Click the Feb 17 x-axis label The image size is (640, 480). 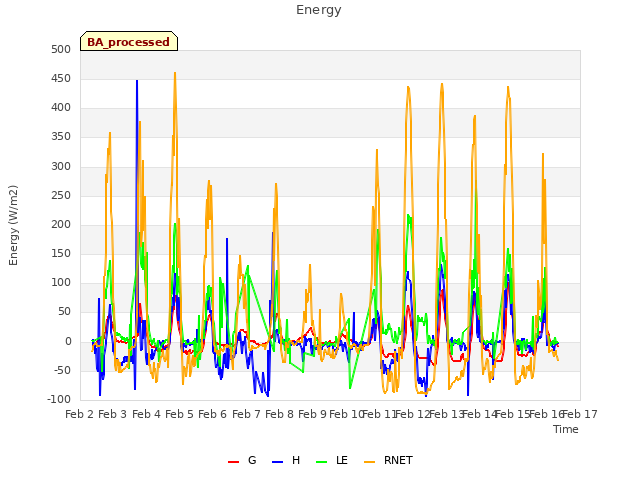coord(580,414)
